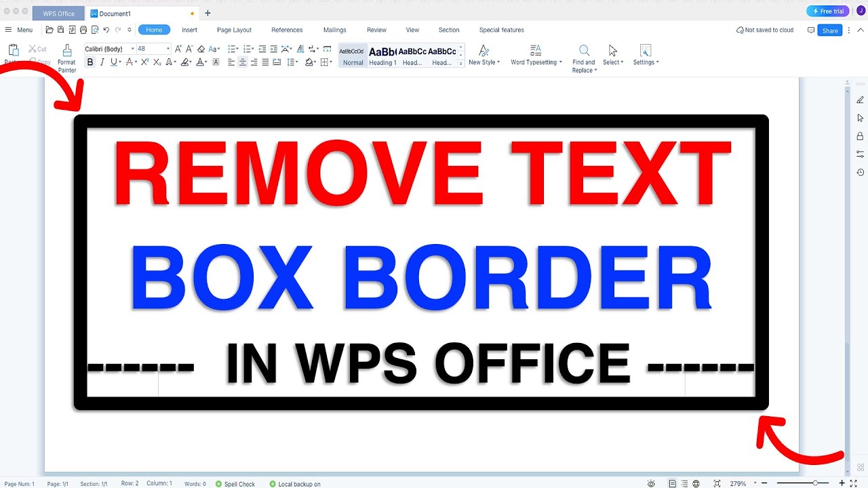The width and height of the screenshot is (868, 488).
Task: Open the Special features tab
Action: click(501, 30)
